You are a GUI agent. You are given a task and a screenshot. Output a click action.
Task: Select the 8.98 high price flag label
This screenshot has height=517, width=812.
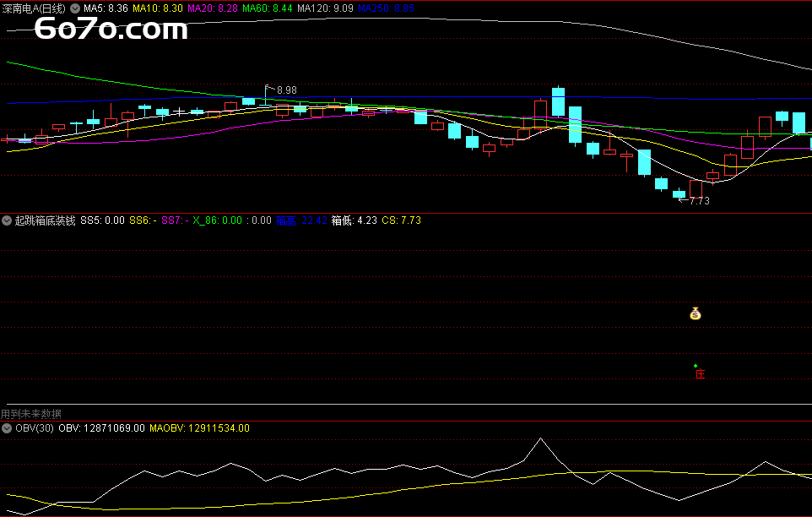(x=286, y=90)
